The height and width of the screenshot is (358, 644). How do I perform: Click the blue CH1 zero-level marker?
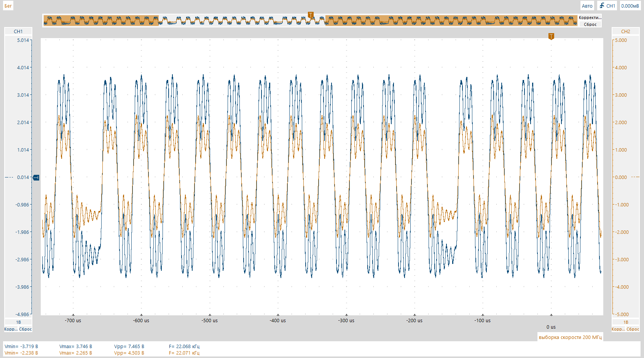[x=36, y=177]
